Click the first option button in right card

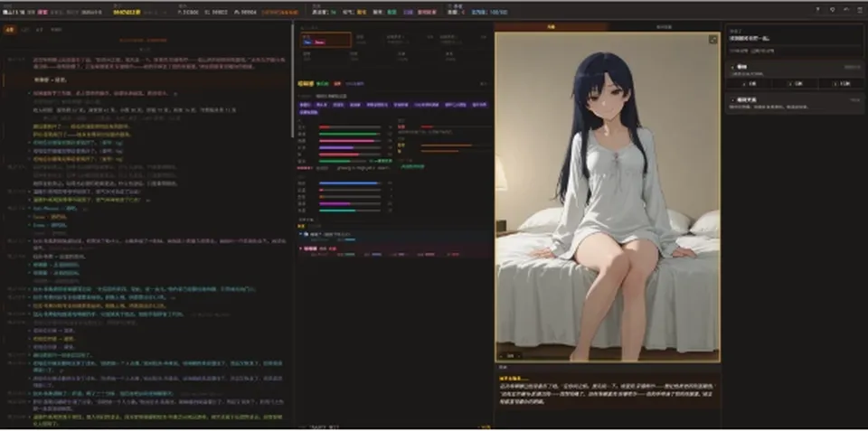point(749,83)
